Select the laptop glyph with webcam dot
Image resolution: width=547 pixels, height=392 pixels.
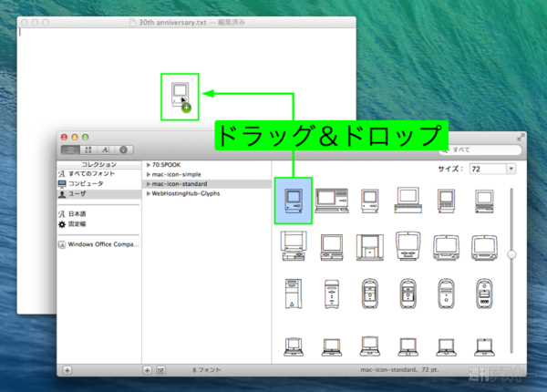click(485, 347)
